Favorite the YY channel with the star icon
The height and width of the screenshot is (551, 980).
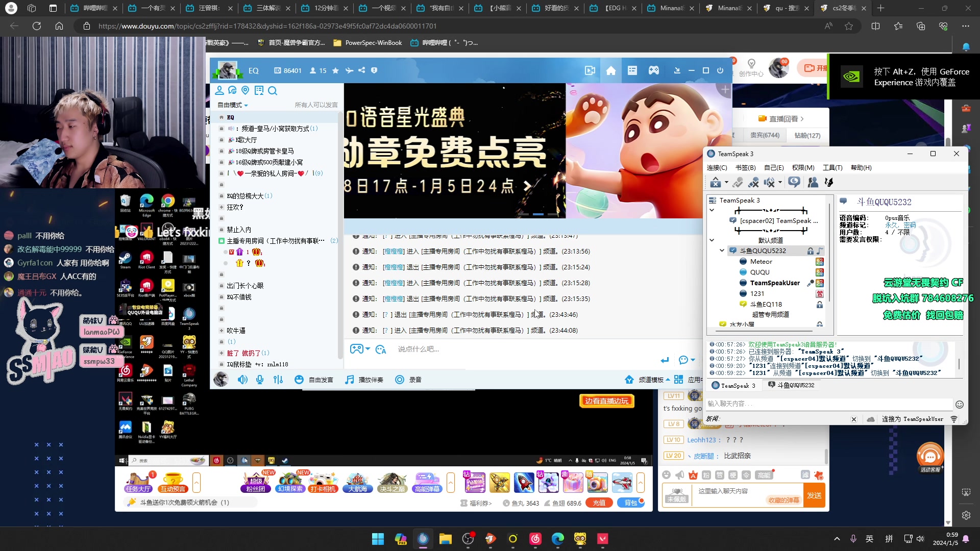335,71
